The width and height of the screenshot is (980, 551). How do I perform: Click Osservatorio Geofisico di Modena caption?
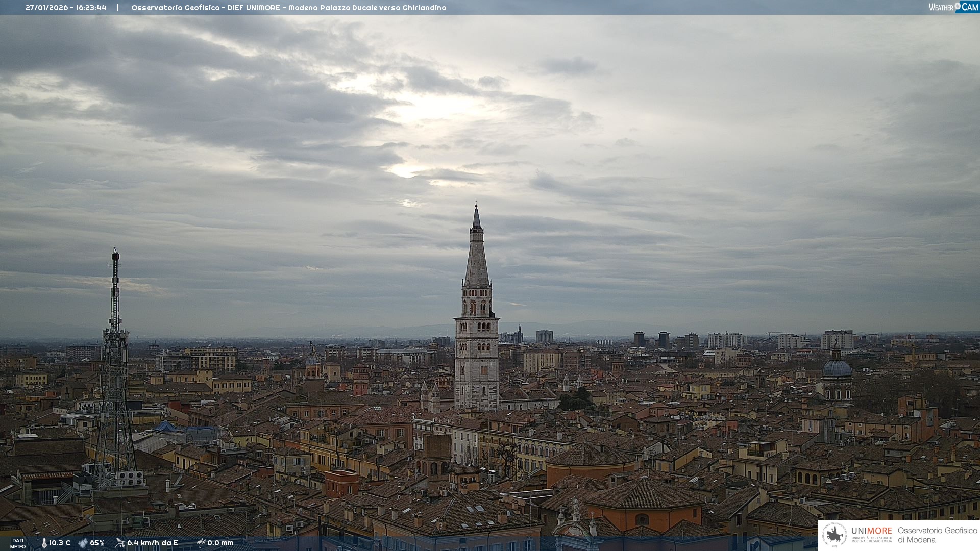pyautogui.click(x=937, y=535)
